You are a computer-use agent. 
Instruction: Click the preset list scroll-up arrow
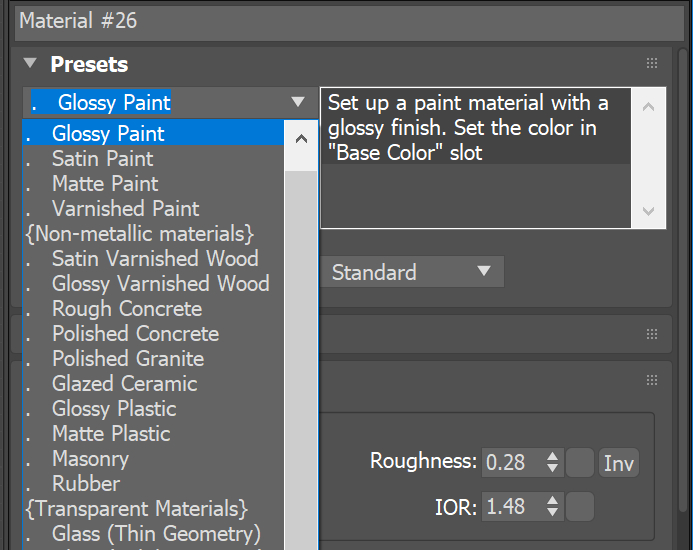tap(301, 139)
